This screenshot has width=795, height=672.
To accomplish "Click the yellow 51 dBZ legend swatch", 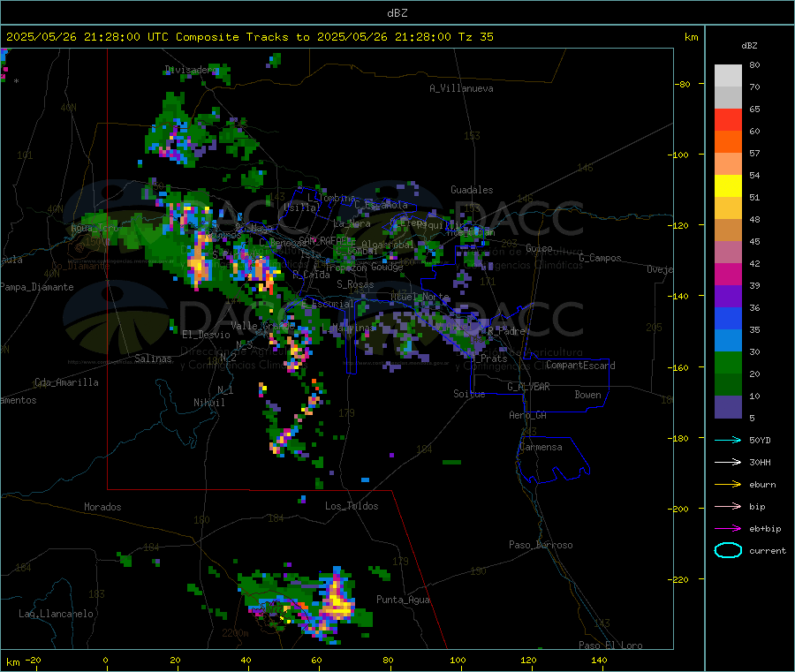I will [x=728, y=186].
